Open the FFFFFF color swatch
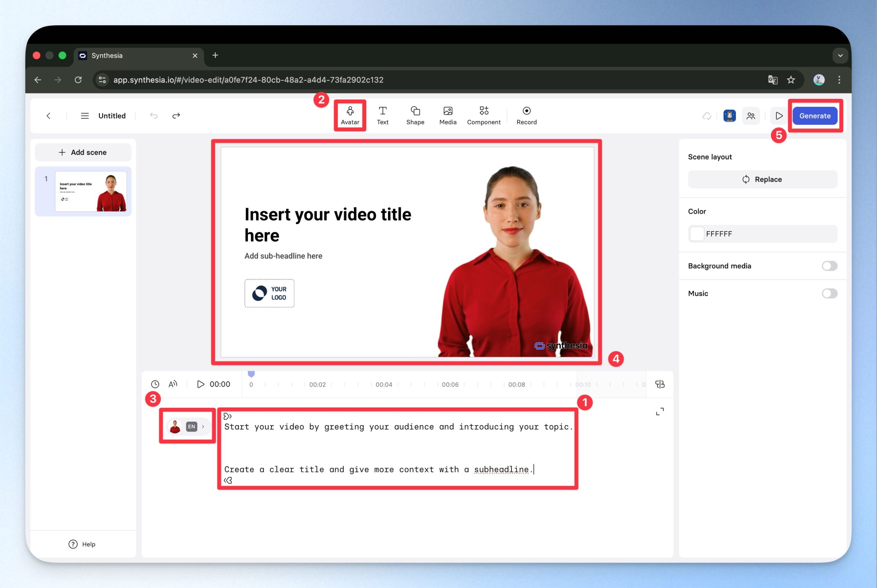 point(696,234)
